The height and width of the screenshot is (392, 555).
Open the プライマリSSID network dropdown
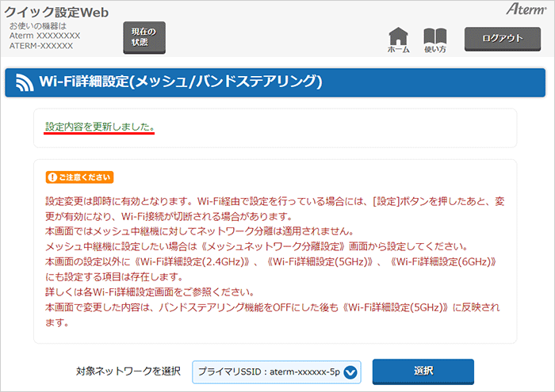(270, 371)
